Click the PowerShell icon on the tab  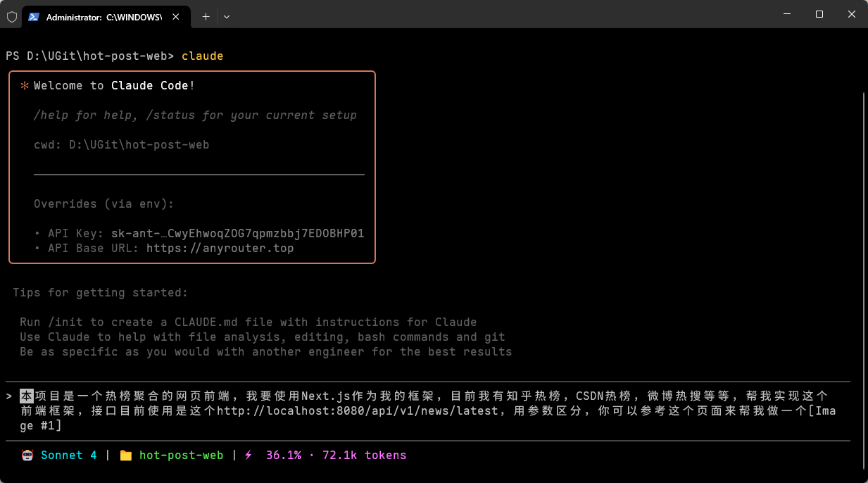(34, 17)
